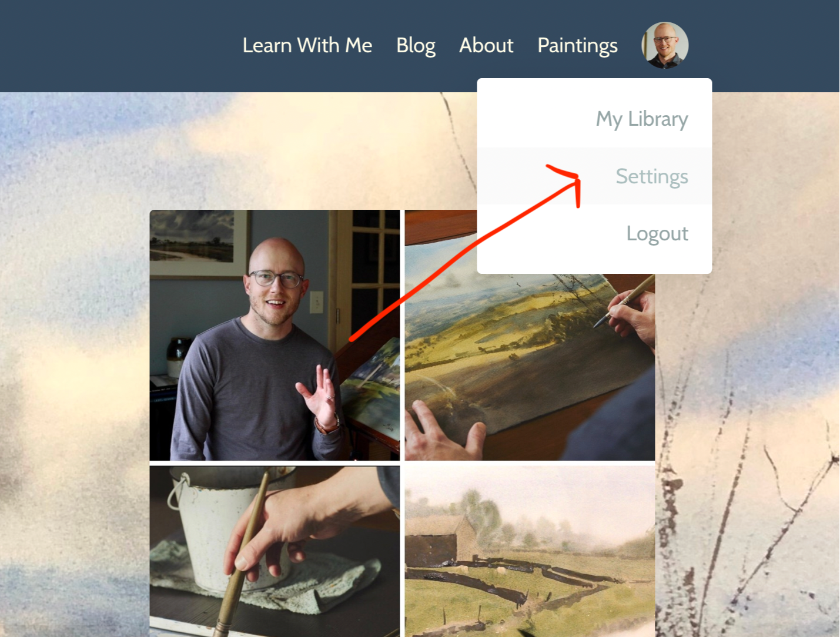Click the framed painting on the wall
This screenshot has height=637, width=840.
pyautogui.click(x=198, y=243)
